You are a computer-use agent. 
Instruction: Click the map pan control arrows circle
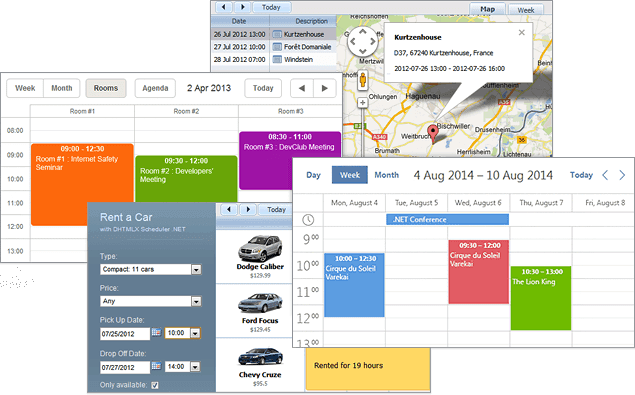[362, 41]
